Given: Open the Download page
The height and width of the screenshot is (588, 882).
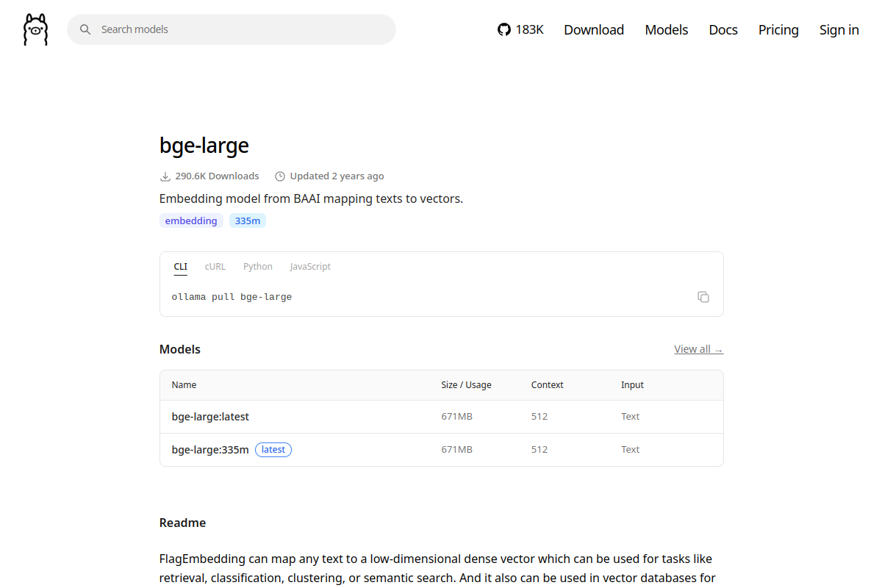Looking at the screenshot, I should 594,29.
